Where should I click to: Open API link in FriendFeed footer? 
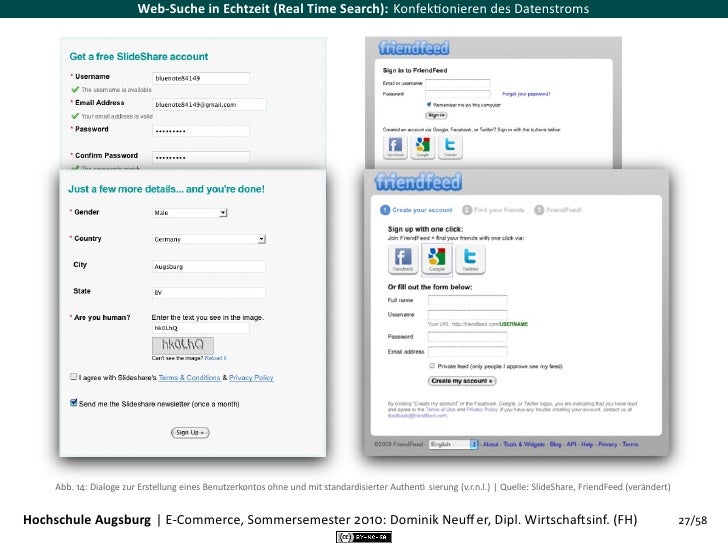571,444
